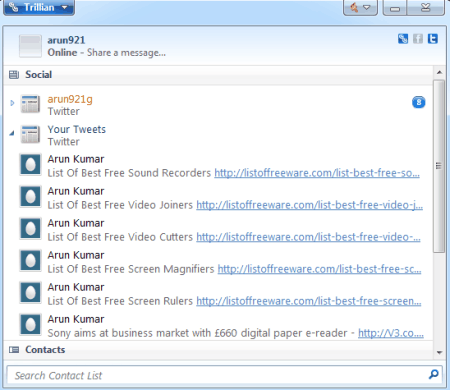This screenshot has width=450, height=390.
Task: Open the Screen Rulers listoffreeware link
Action: pyautogui.click(x=309, y=301)
